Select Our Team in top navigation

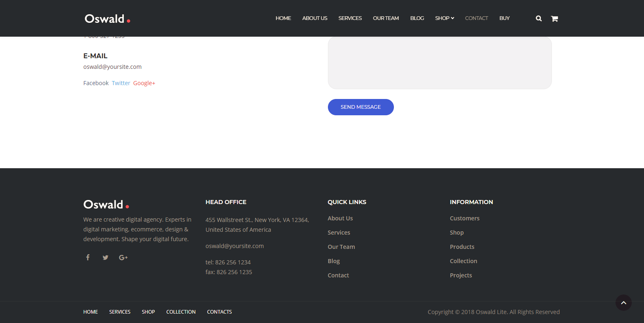[x=386, y=18]
